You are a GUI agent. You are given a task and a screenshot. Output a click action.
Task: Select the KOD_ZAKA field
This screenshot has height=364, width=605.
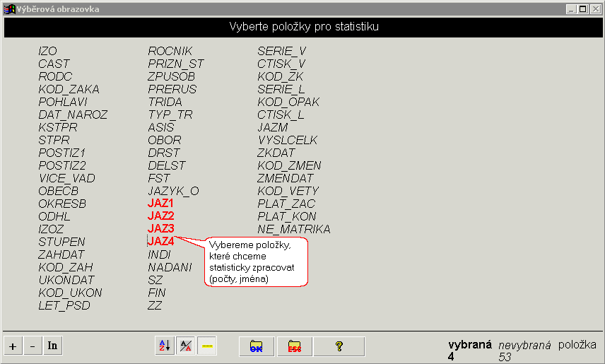(x=69, y=89)
